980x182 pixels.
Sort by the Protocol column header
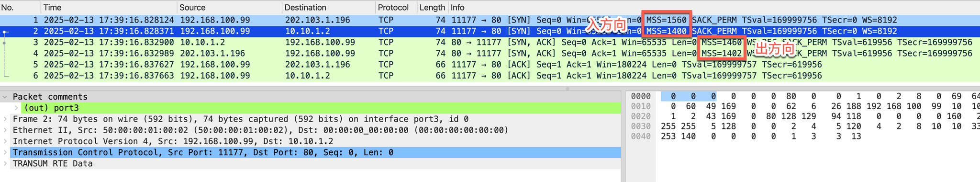[396, 8]
